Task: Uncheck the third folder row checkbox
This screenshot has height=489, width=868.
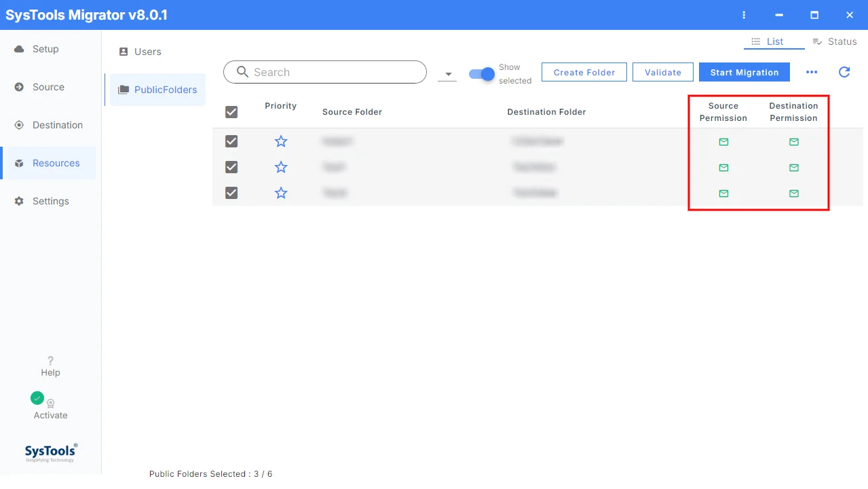Action: click(231, 193)
